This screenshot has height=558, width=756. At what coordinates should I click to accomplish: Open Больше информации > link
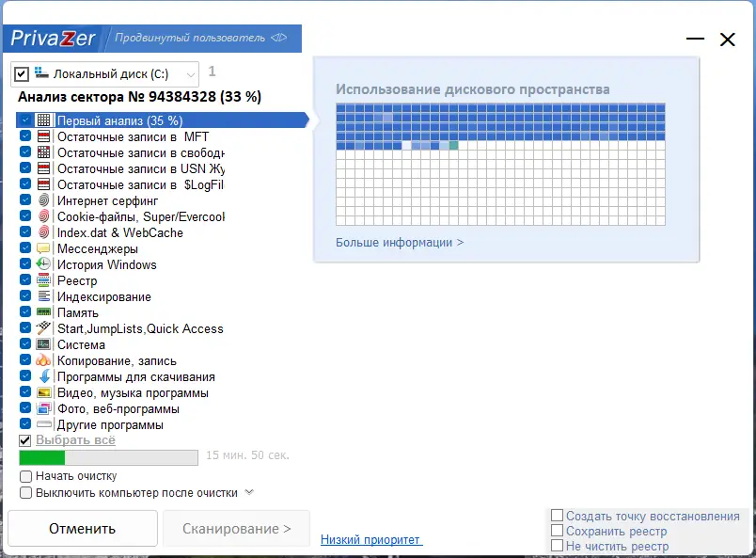point(400,243)
